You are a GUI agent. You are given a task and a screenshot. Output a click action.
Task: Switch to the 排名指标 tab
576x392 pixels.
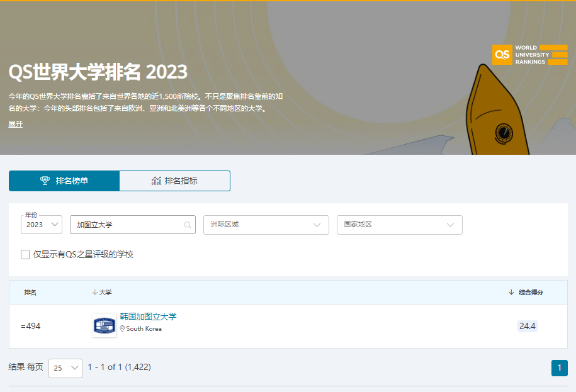[174, 181]
